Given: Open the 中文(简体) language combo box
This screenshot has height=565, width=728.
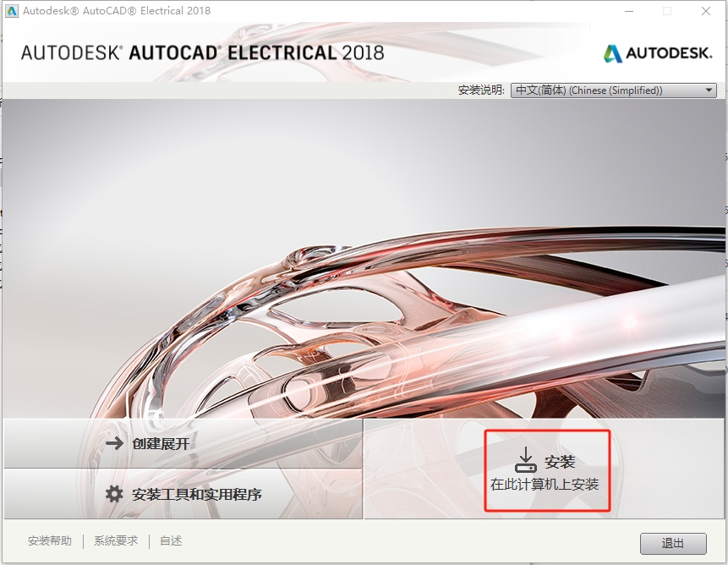Looking at the screenshot, I should tap(605, 91).
